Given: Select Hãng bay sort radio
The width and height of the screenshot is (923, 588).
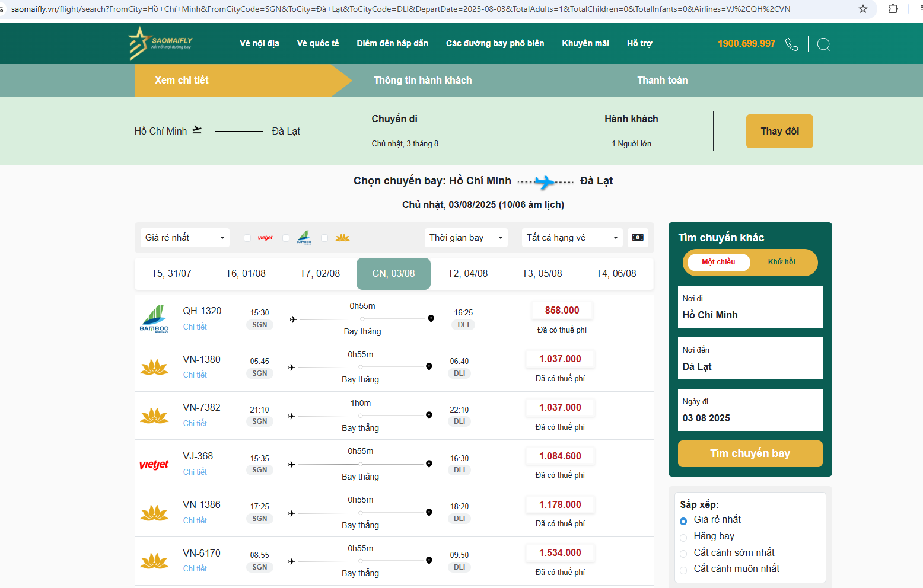Looking at the screenshot, I should pos(683,537).
